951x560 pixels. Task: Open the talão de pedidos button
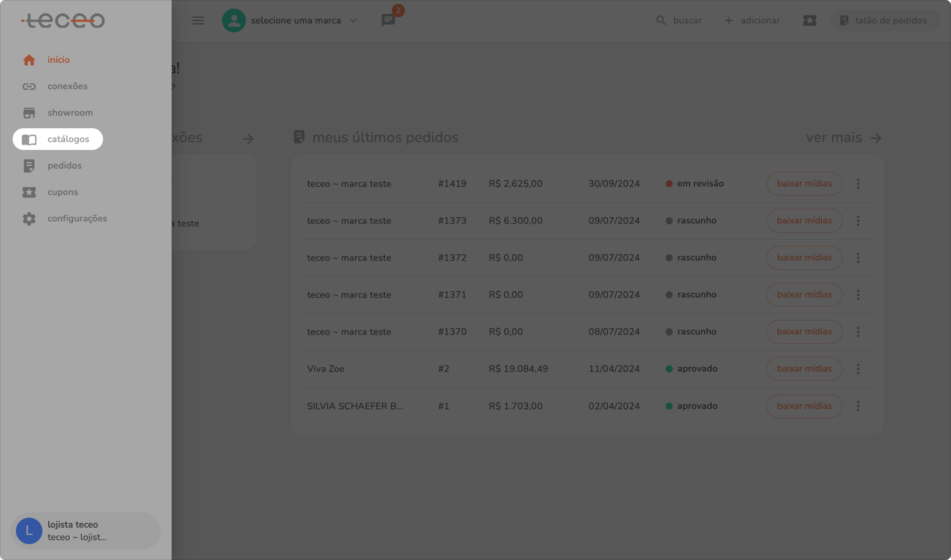tap(884, 21)
